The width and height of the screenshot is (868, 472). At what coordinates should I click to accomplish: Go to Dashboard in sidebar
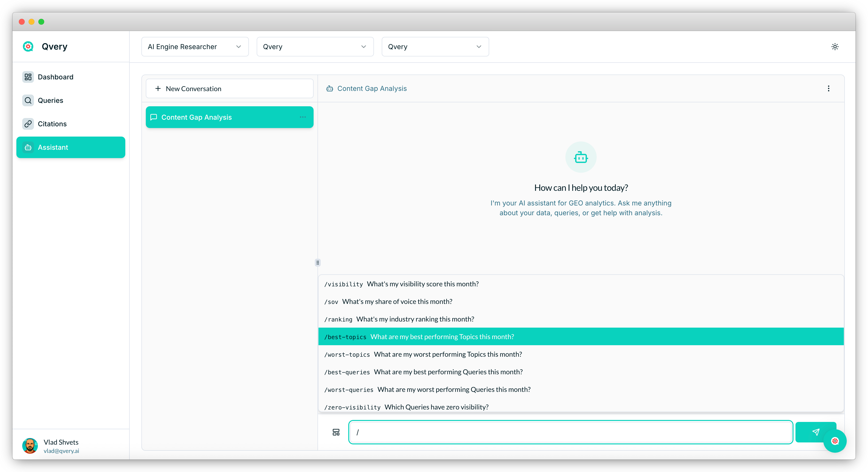pyautogui.click(x=55, y=77)
